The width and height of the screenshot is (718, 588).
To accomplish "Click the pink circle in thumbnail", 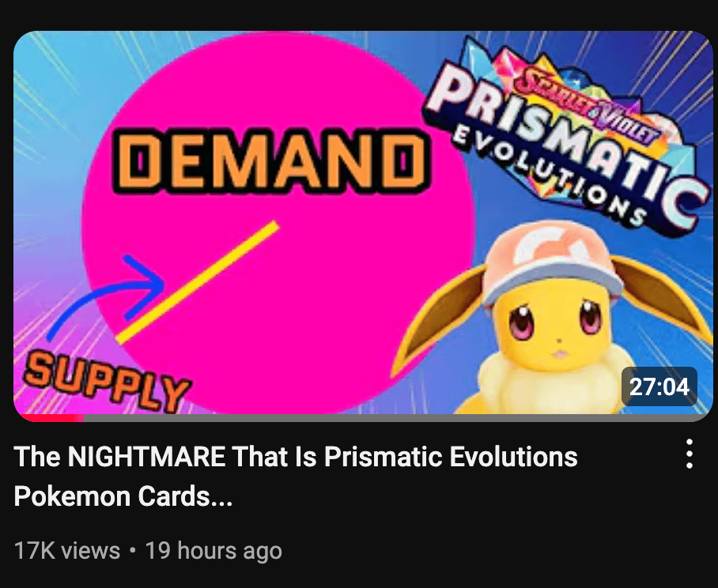I will point(278,223).
